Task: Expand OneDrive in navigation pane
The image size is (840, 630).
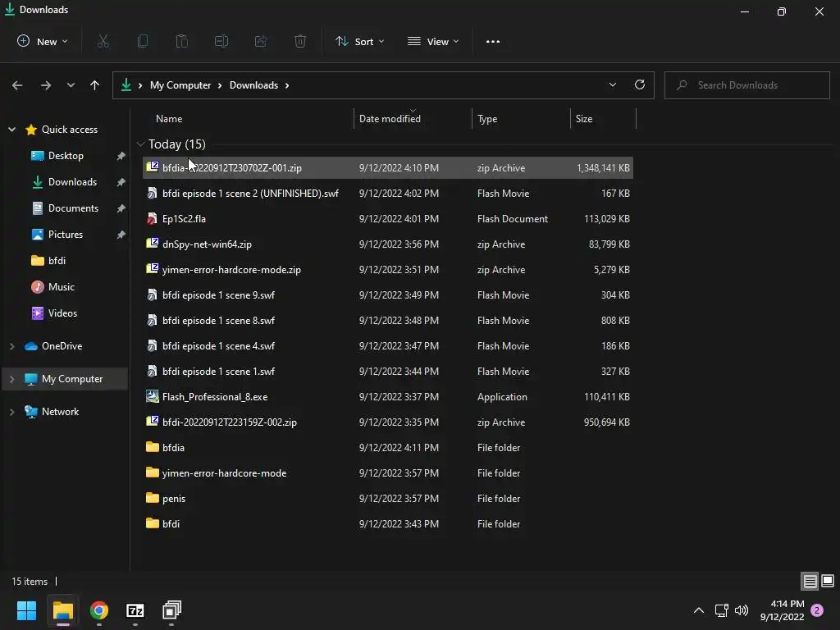Action: 11,346
